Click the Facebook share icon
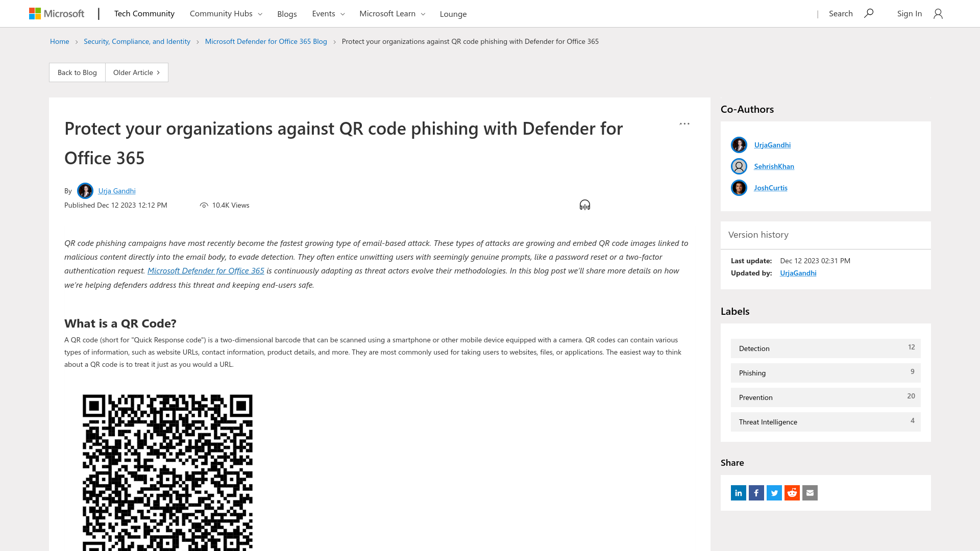Image resolution: width=980 pixels, height=551 pixels. click(x=756, y=492)
